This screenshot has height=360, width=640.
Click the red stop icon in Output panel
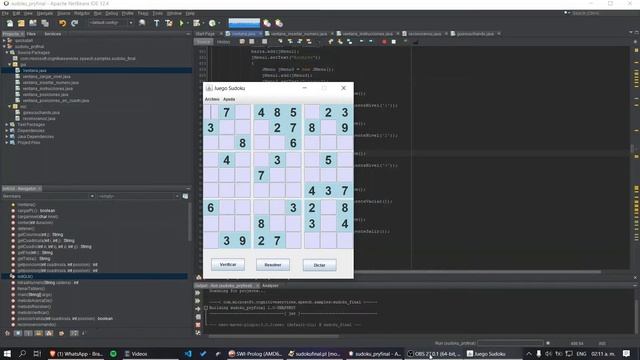[198, 325]
